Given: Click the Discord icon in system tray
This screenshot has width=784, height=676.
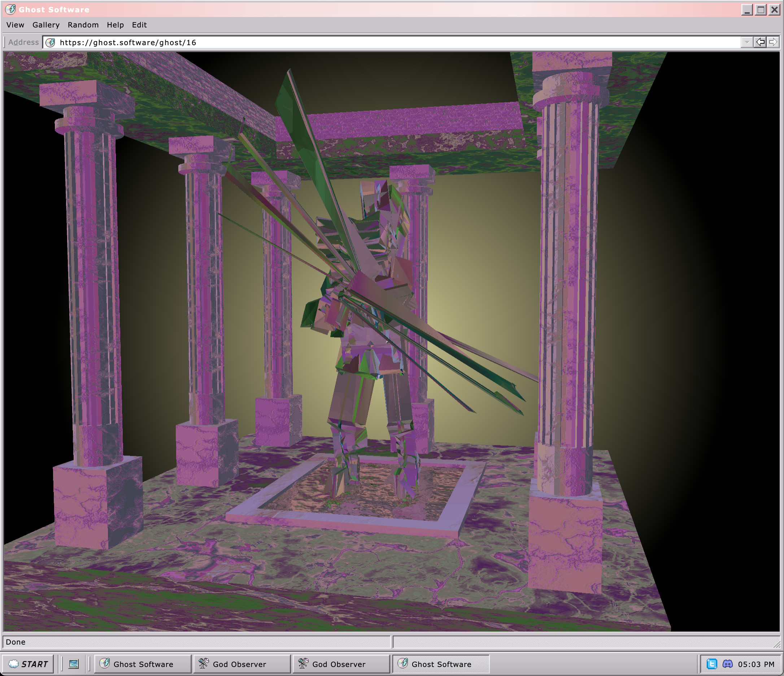Looking at the screenshot, I should tap(727, 664).
